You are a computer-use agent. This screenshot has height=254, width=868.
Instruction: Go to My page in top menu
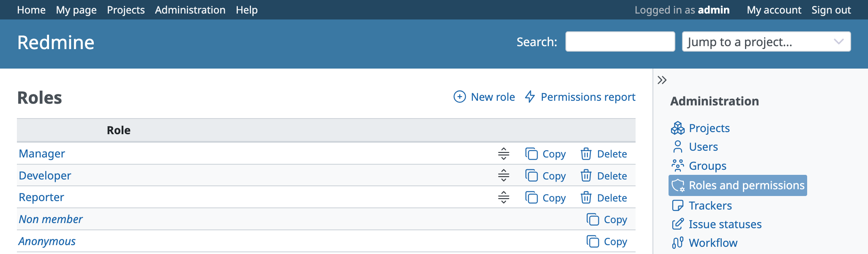[x=76, y=10]
